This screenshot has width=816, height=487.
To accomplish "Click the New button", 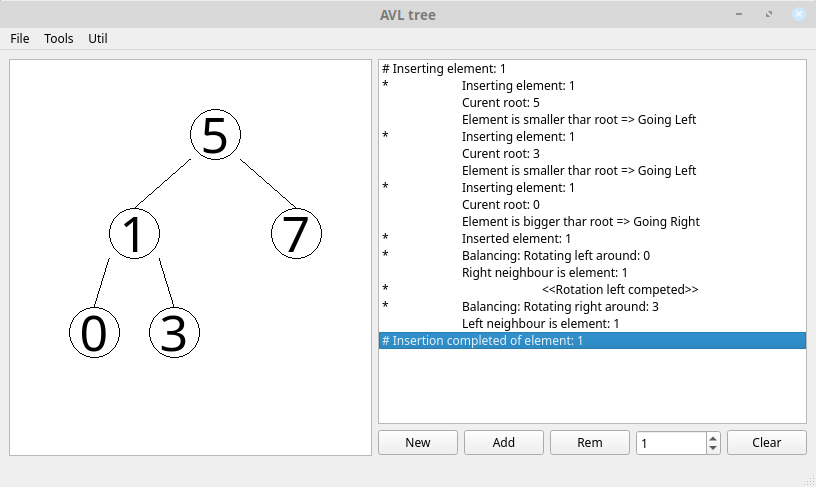I will [418, 443].
